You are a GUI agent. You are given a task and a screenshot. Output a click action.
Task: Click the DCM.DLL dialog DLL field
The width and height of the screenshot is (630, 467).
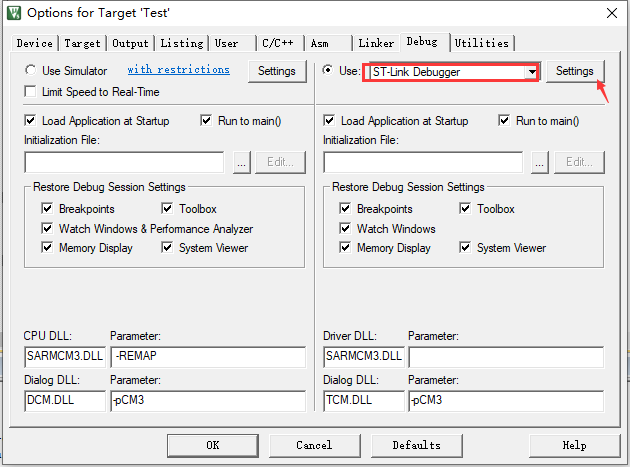pyautogui.click(x=65, y=401)
